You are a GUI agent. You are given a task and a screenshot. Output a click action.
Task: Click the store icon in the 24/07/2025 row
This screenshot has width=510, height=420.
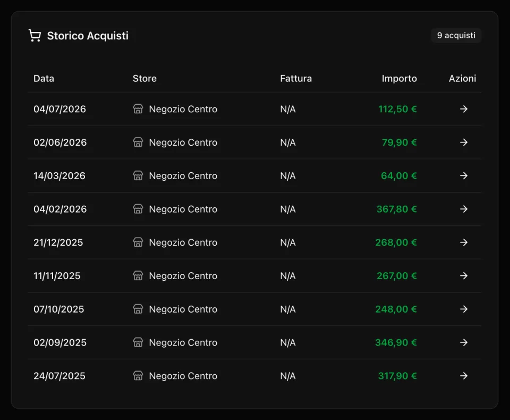(x=138, y=376)
